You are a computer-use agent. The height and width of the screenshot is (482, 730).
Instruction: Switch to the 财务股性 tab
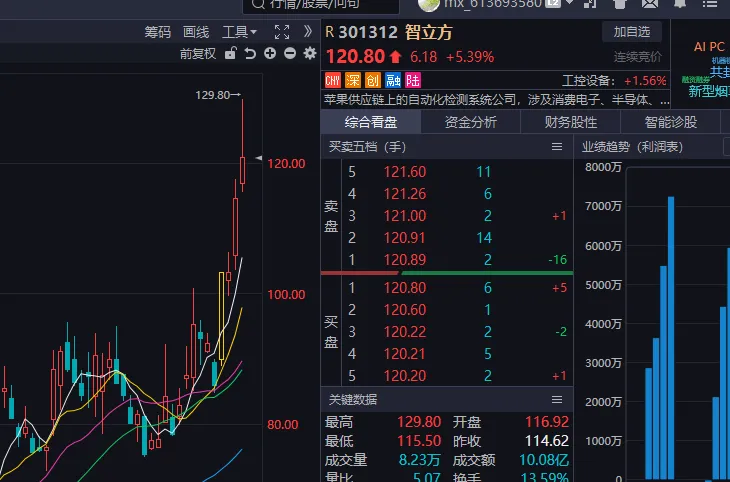tap(571, 122)
